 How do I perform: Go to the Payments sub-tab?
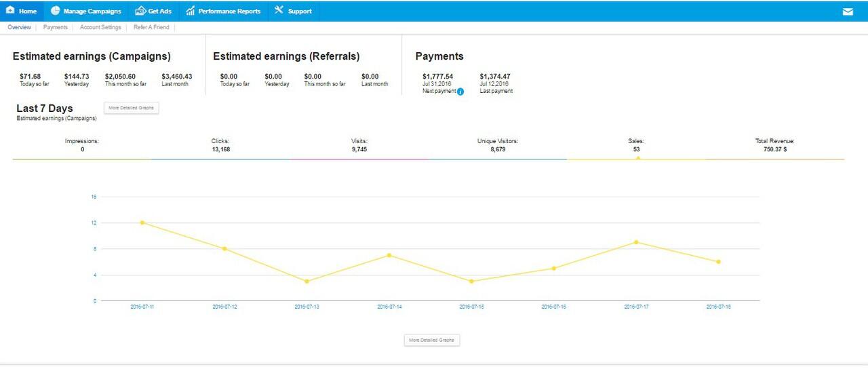click(x=56, y=28)
